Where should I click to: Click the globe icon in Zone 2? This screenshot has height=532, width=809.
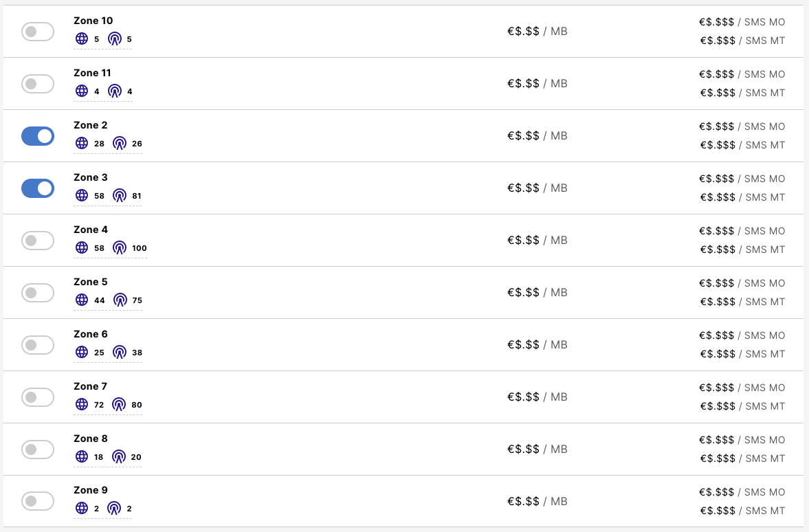(x=82, y=144)
